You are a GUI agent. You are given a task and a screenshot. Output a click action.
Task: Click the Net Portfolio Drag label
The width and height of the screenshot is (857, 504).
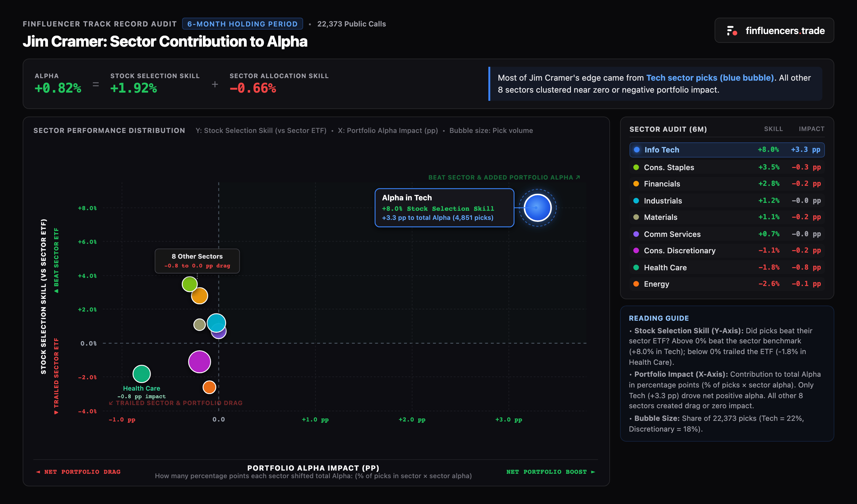coord(78,472)
